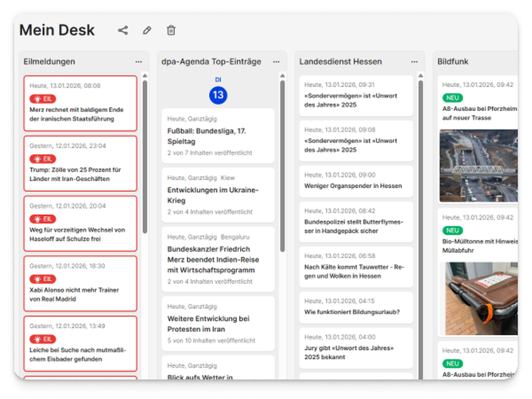Open Entwicklungen im Ukraine-Krieg agenda entry
This screenshot has height=399, width=532.
click(x=213, y=195)
